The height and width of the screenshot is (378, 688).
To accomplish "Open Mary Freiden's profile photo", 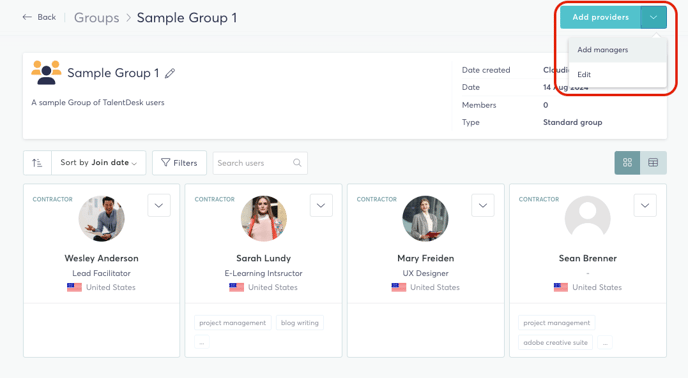I will point(426,219).
